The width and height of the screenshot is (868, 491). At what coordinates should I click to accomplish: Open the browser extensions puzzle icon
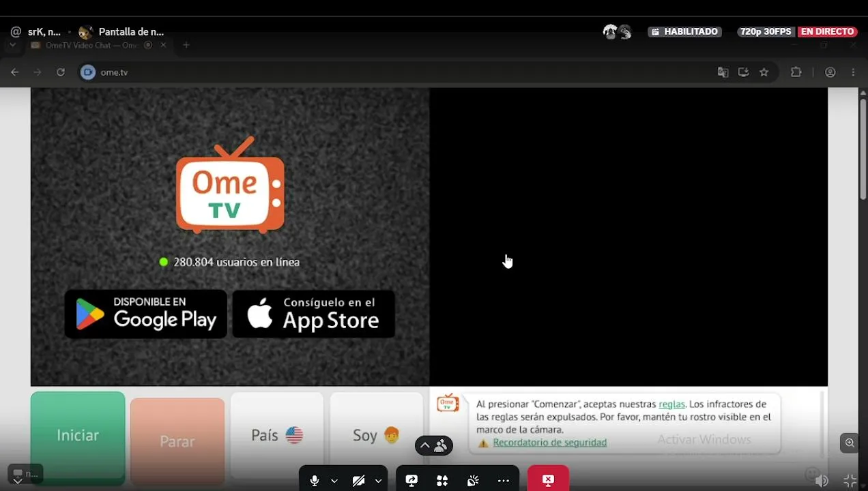796,72
